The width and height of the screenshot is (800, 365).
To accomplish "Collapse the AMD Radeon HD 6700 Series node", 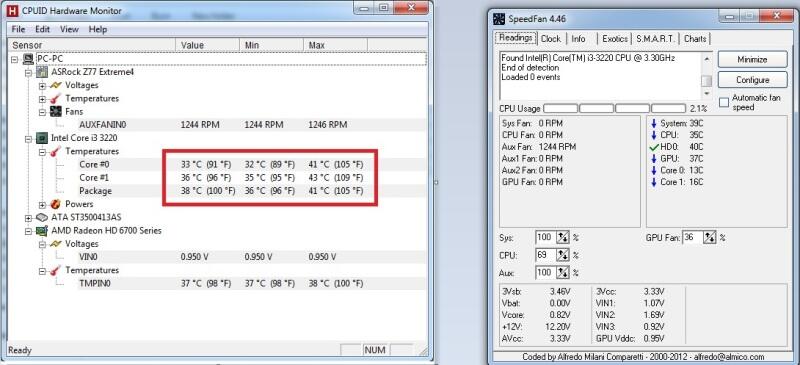I will click(x=29, y=230).
